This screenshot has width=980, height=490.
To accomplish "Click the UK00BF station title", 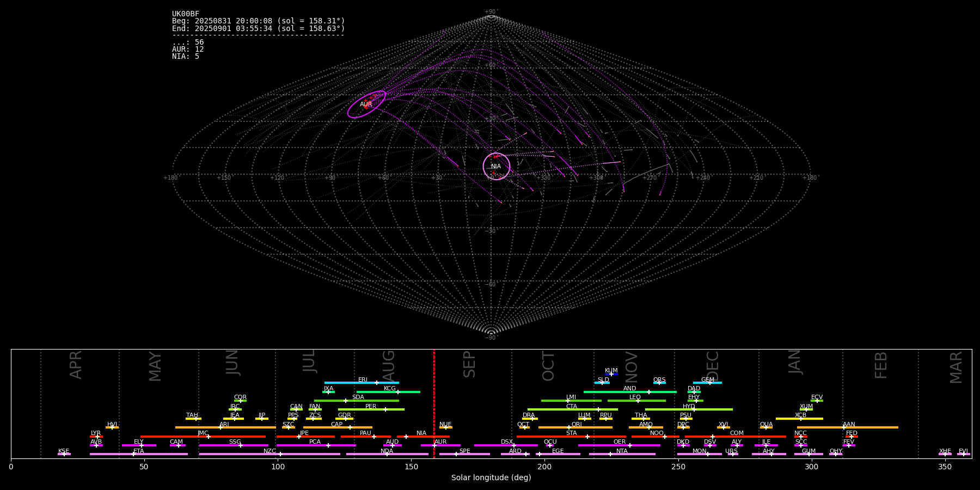I will tap(186, 14).
